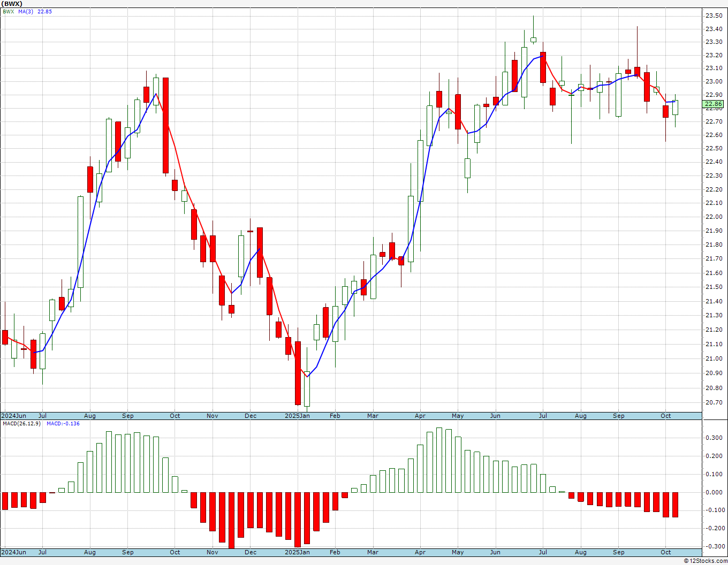728x565 pixels.
Task: Select the 0.200 MACD axis label
Action: pyautogui.click(x=715, y=456)
